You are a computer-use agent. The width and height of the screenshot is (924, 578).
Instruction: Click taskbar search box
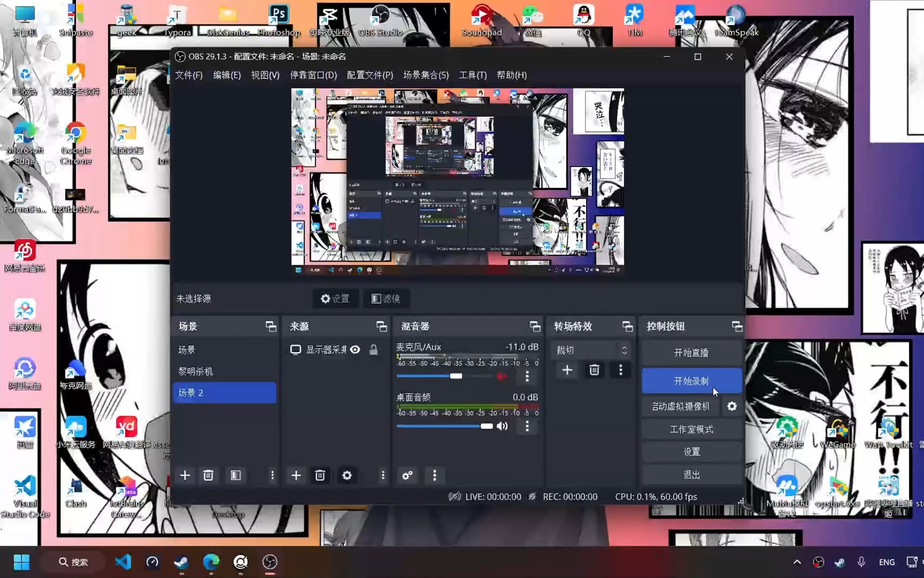tap(74, 562)
